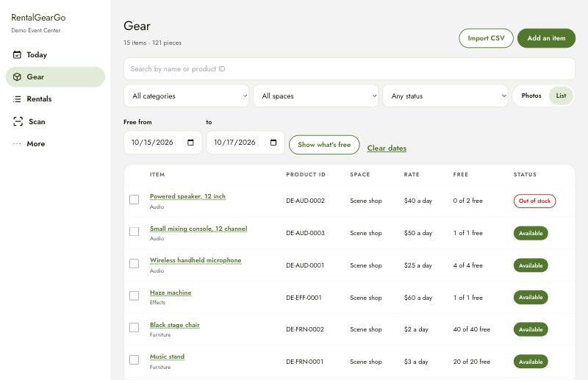
Task: Click product ID DE-AUD-0003
Action: click(x=305, y=233)
